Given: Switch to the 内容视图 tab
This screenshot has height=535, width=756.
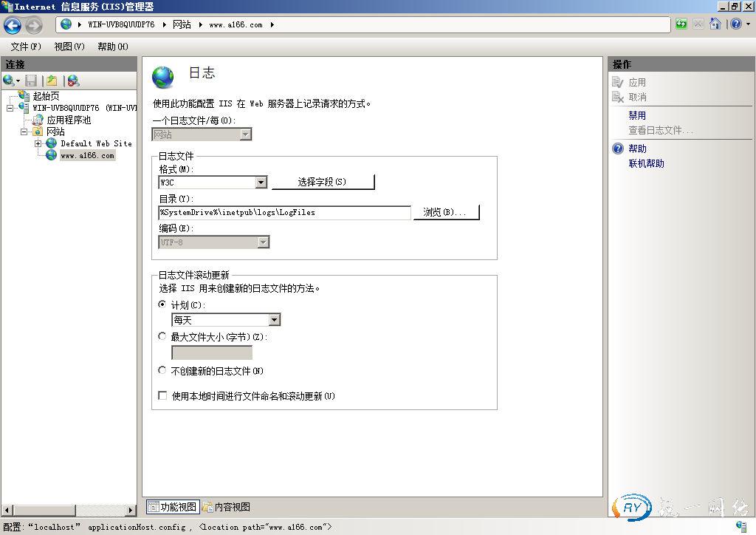Looking at the screenshot, I should [x=230, y=507].
